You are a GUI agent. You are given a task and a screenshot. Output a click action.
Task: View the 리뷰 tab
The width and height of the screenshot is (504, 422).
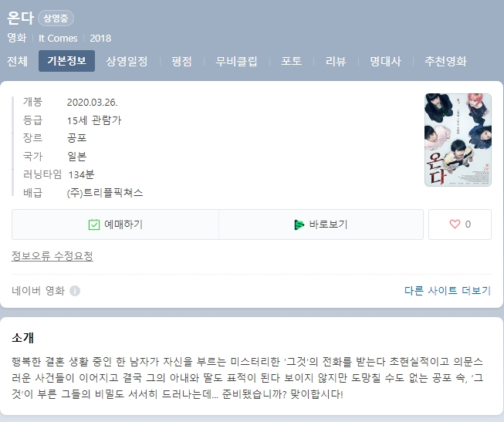click(x=336, y=61)
